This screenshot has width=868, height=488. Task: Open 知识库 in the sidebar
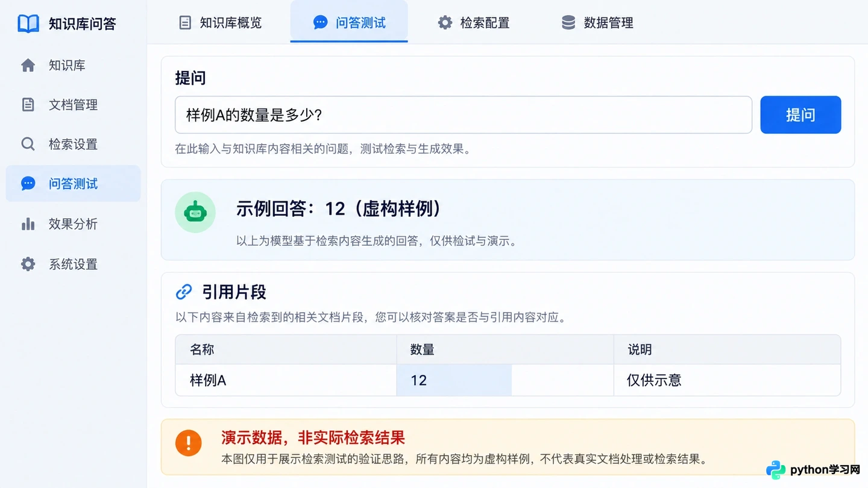pyautogui.click(x=73, y=65)
